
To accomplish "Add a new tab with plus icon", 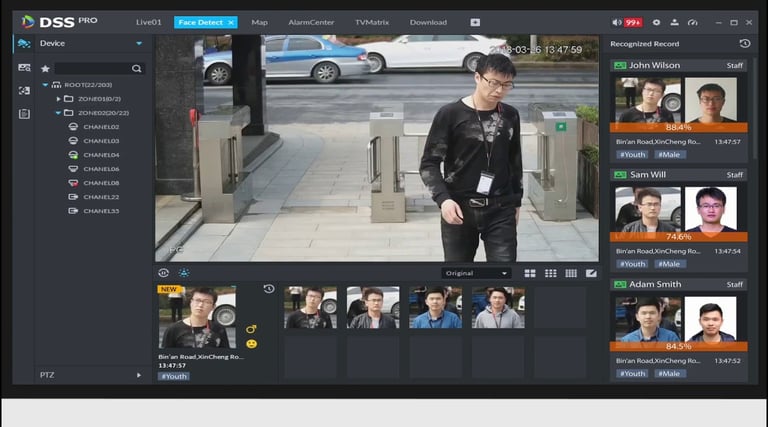I will 475,23.
